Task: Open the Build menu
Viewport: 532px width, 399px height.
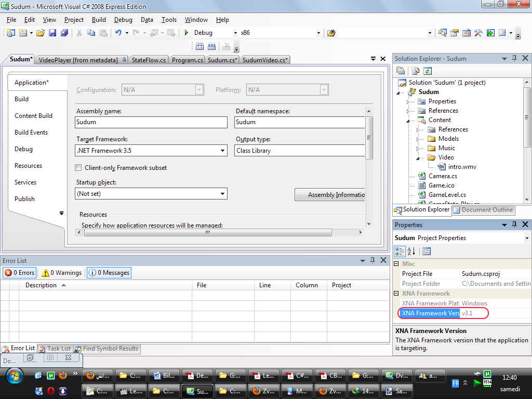Action: [99, 20]
